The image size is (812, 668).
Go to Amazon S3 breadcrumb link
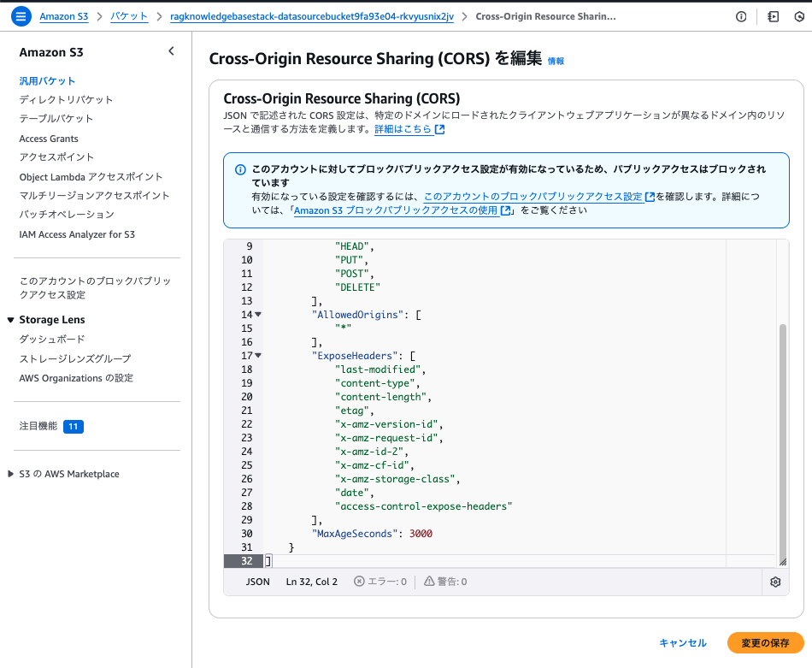(64, 16)
